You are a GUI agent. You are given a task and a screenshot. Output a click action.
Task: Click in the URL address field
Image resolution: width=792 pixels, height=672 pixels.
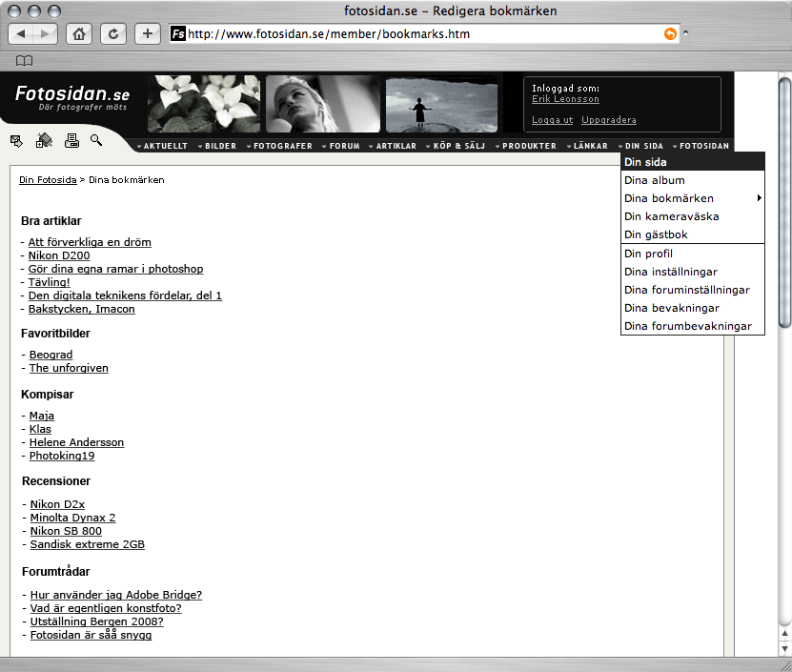(419, 34)
